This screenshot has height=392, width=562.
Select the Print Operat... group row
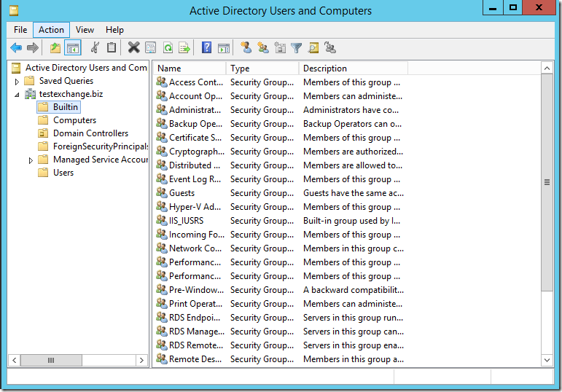point(281,304)
